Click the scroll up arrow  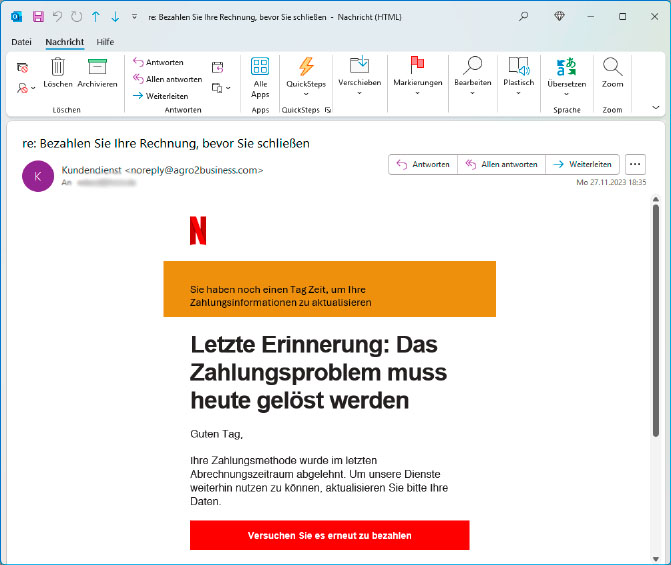pyautogui.click(x=656, y=199)
